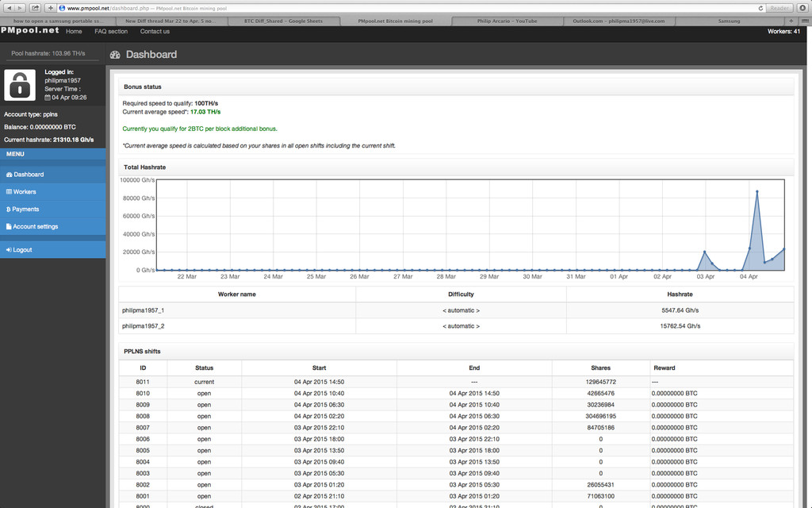Viewport: 812px width, 508px height.
Task: Open the FAQ section link
Action: point(111,32)
